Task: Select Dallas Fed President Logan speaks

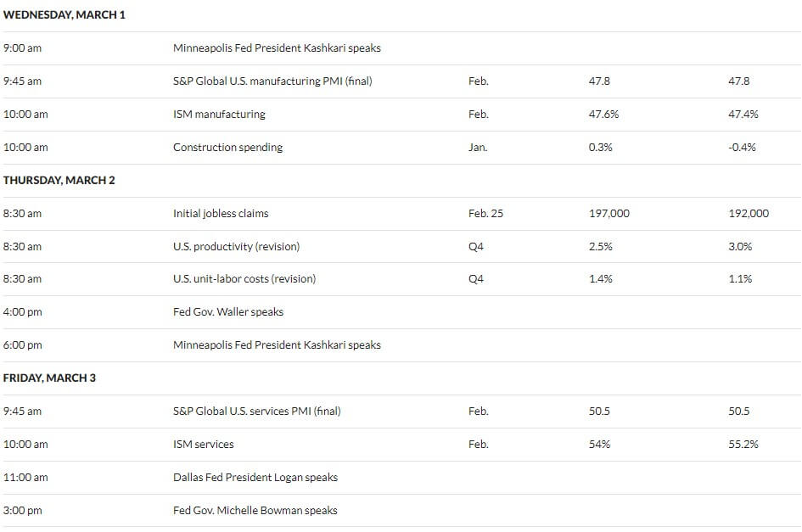Action: click(255, 477)
